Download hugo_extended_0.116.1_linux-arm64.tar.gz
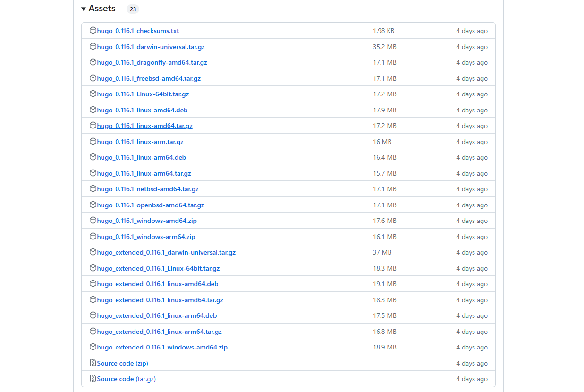Screen dimensions: 584x392 tap(159, 332)
